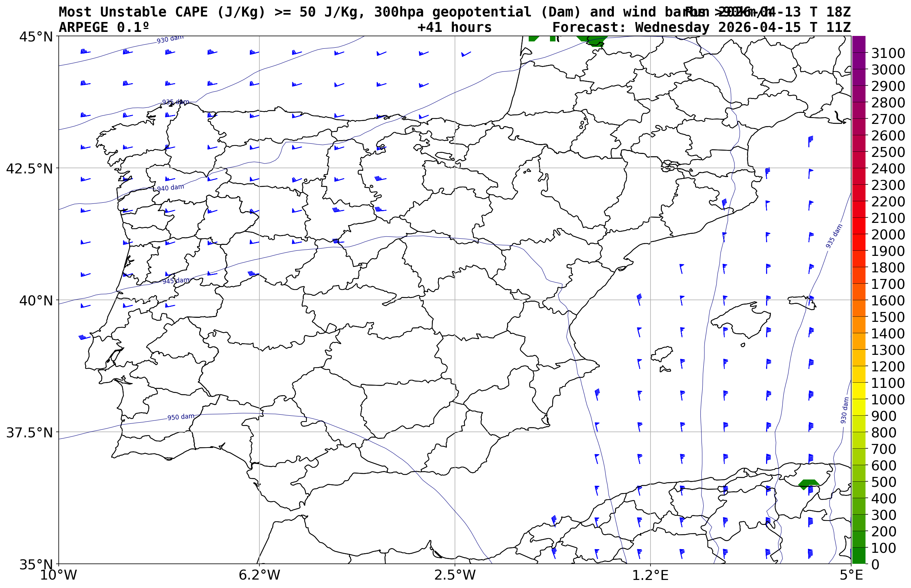
Task: Click the Ibiza island outline
Action: (x=662, y=353)
